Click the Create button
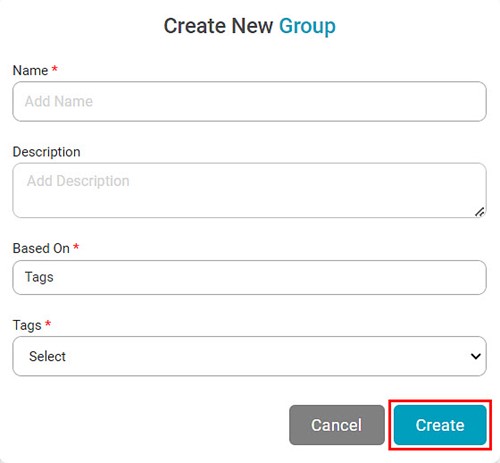 point(440,425)
